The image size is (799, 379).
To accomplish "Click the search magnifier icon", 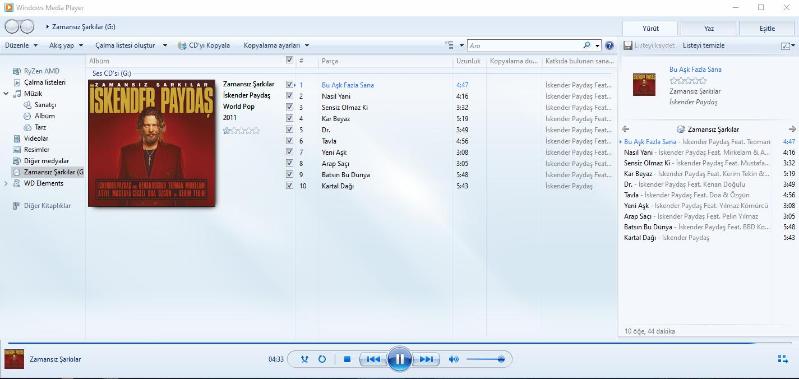I will 587,45.
